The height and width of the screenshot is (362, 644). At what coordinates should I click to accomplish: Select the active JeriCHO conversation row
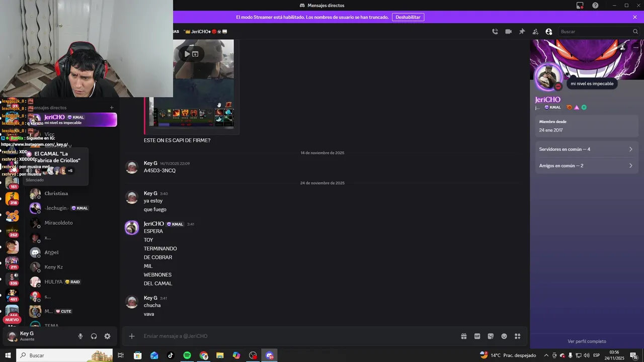click(73, 120)
